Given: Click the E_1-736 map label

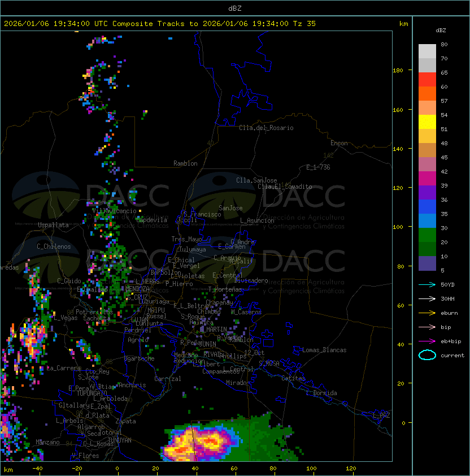Looking at the screenshot, I should point(318,167).
